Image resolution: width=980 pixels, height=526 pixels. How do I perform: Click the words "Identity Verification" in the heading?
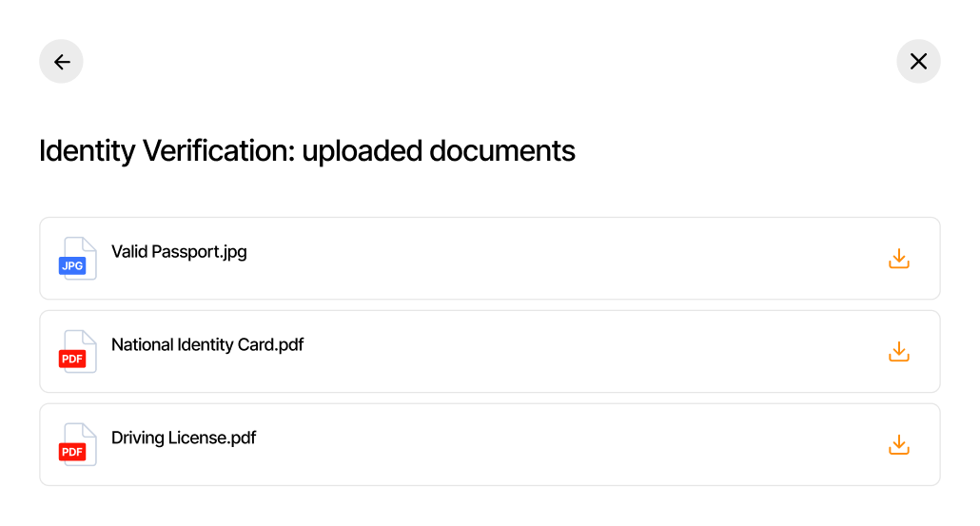[166, 151]
